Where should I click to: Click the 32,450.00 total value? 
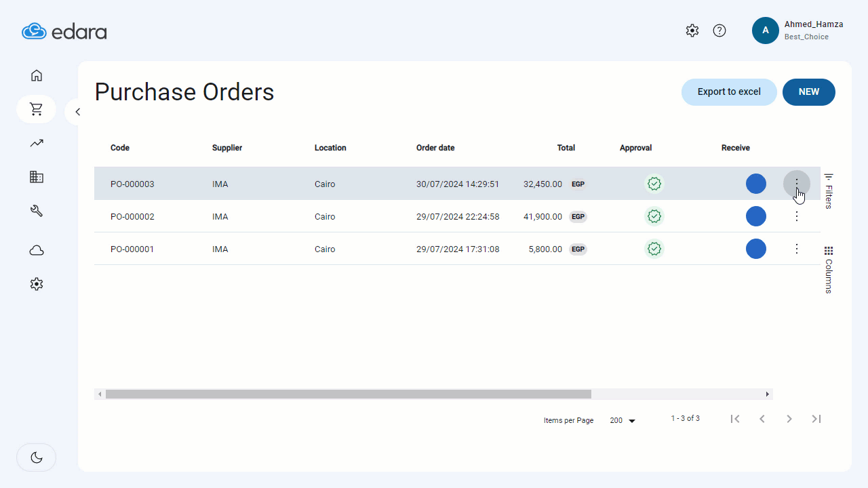[542, 184]
